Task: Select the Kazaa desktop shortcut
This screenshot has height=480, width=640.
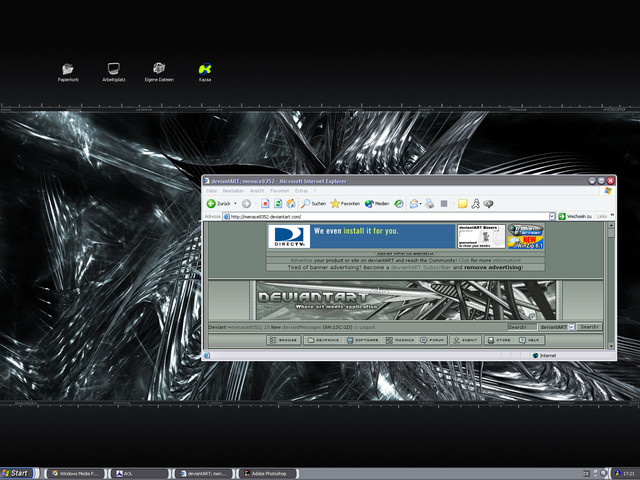Action: click(205, 72)
